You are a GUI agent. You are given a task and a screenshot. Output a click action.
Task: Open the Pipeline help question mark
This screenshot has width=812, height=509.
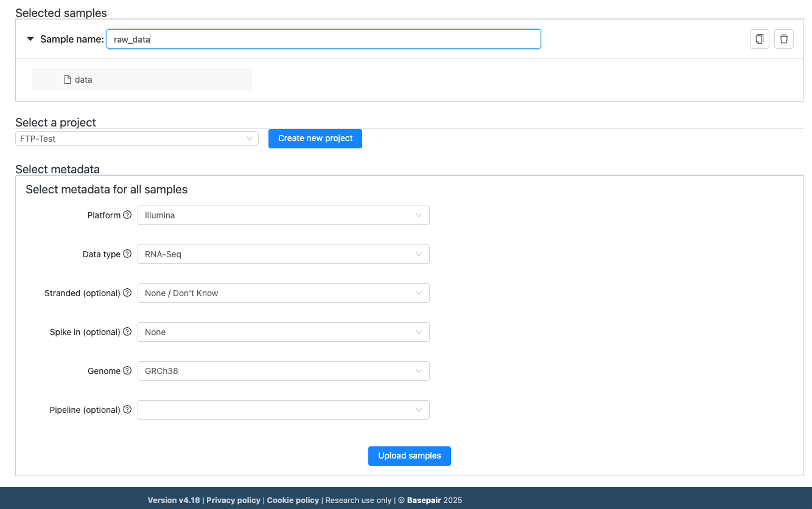127,409
